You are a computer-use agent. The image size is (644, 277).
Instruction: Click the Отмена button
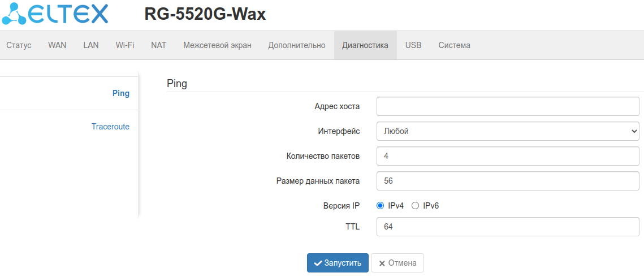[397, 263]
